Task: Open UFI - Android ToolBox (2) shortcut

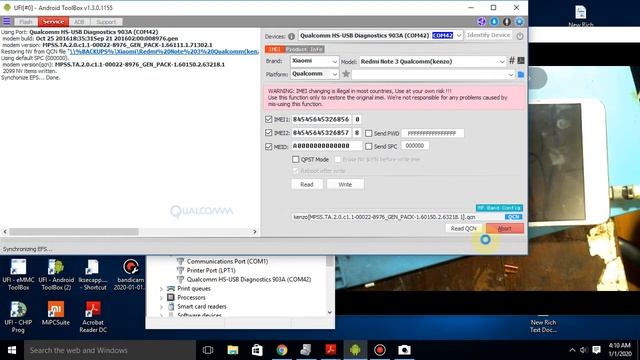Action: click(56, 275)
